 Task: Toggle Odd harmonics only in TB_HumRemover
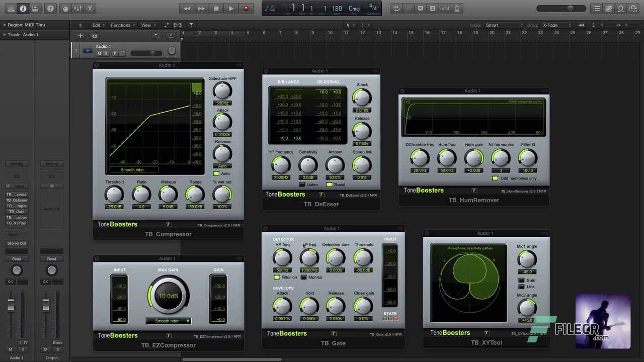[495, 178]
